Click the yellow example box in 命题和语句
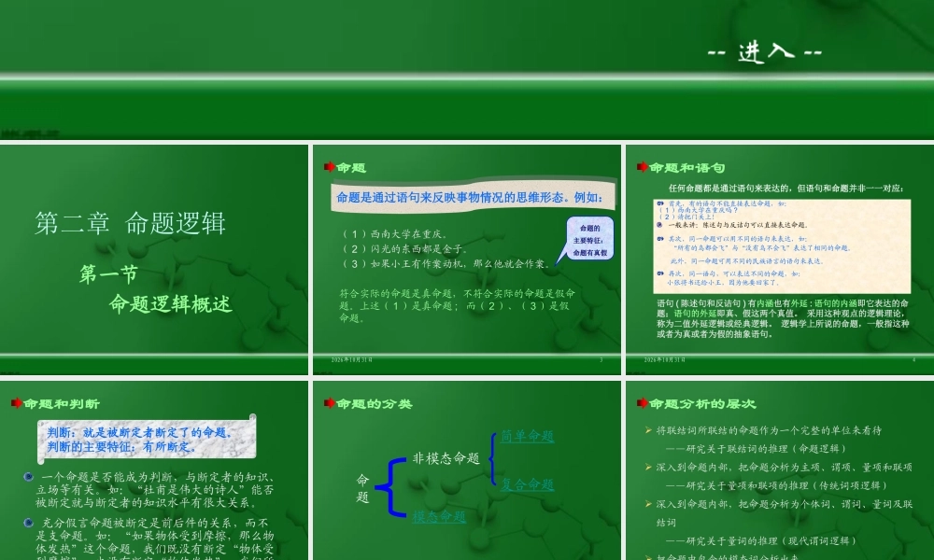Screen dimensions: 934x560 pyautogui.click(x=782, y=245)
